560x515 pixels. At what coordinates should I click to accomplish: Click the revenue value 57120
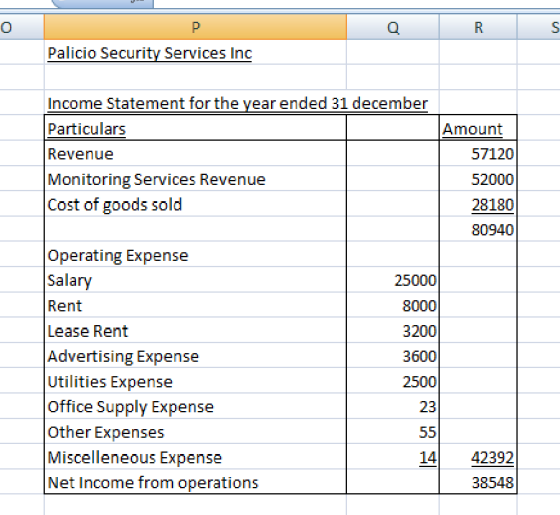pyautogui.click(x=478, y=154)
